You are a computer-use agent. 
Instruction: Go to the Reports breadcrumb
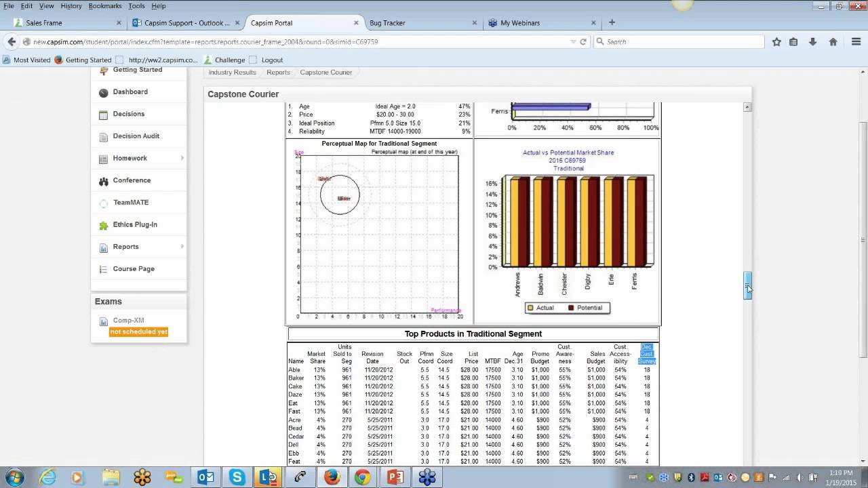pos(278,73)
